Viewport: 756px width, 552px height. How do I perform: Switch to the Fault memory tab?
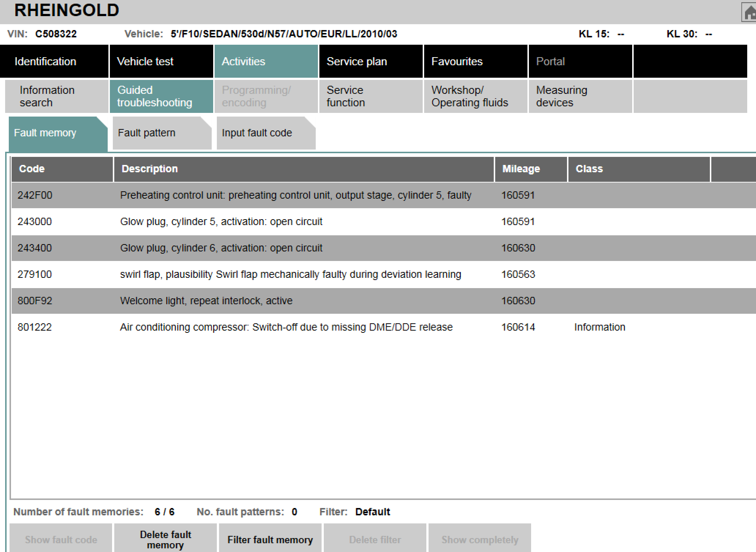(58, 133)
